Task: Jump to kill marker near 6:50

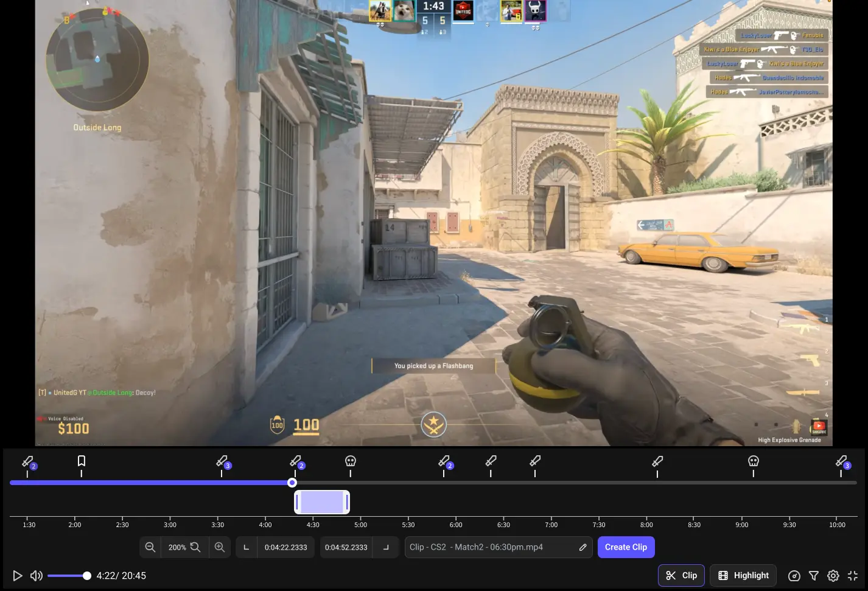Action: tap(536, 461)
